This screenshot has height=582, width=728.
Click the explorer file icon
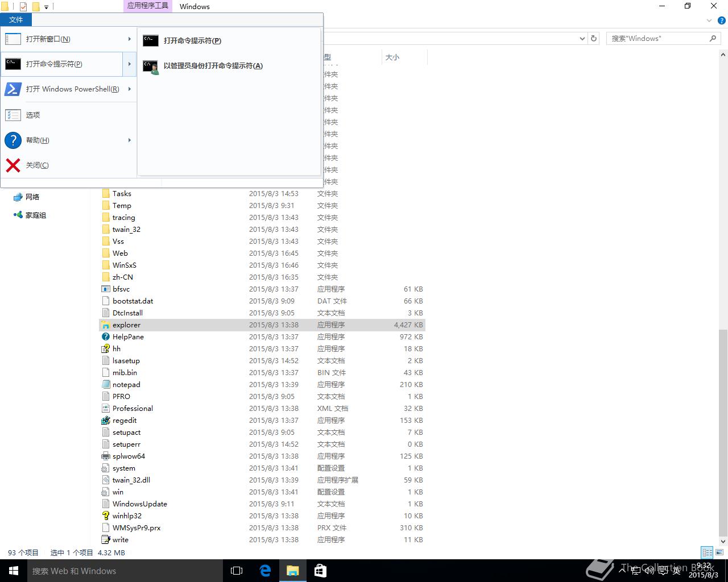[x=105, y=325]
